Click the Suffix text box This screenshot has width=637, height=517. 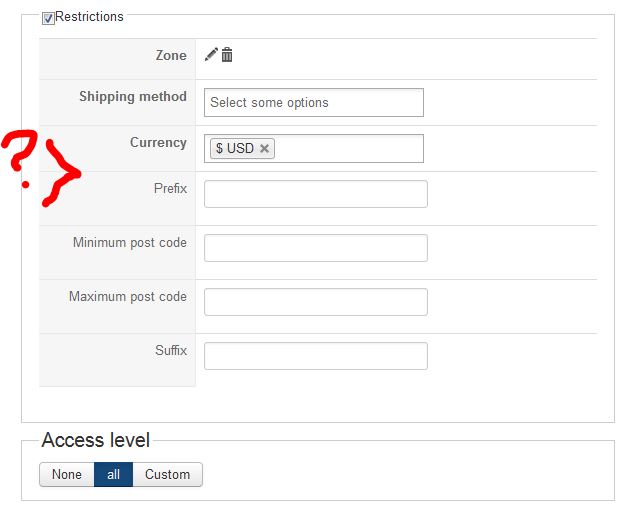315,356
